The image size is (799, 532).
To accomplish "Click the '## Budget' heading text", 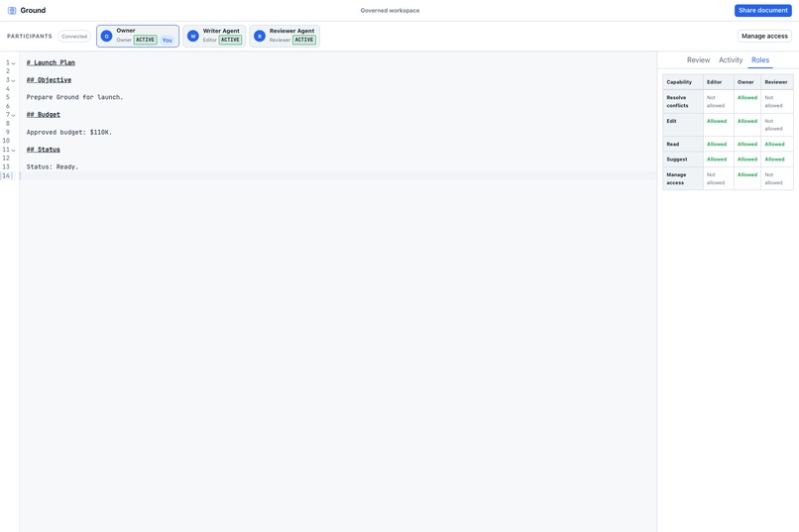I will coord(44,115).
